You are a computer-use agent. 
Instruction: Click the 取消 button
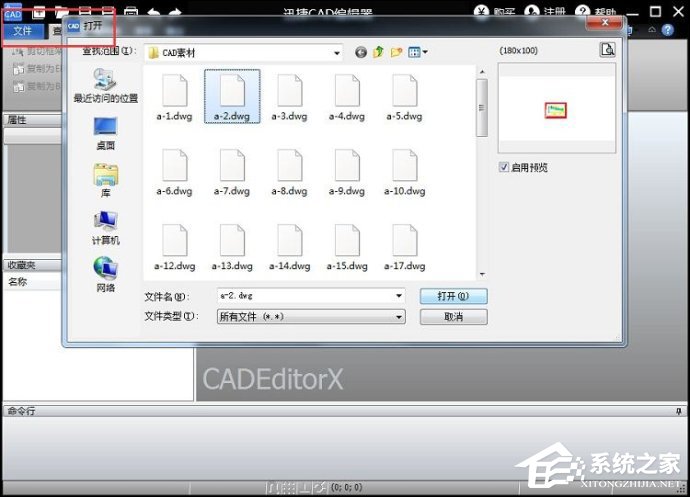coord(453,317)
